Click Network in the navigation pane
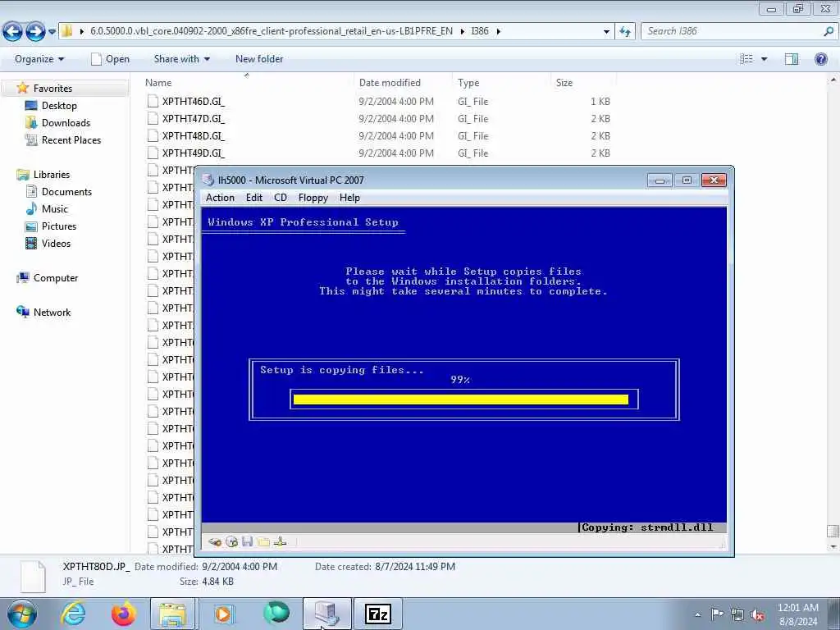Image resolution: width=840 pixels, height=630 pixels. click(x=52, y=313)
